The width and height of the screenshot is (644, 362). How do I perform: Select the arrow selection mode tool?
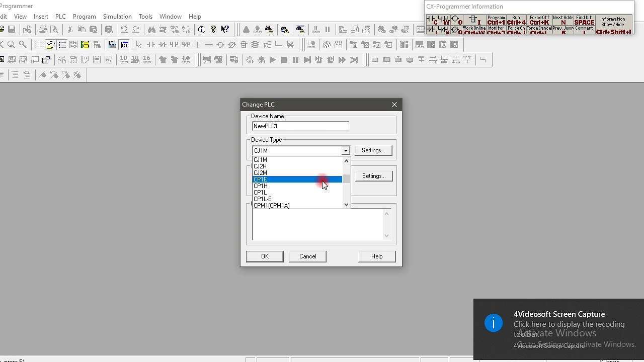(x=139, y=45)
